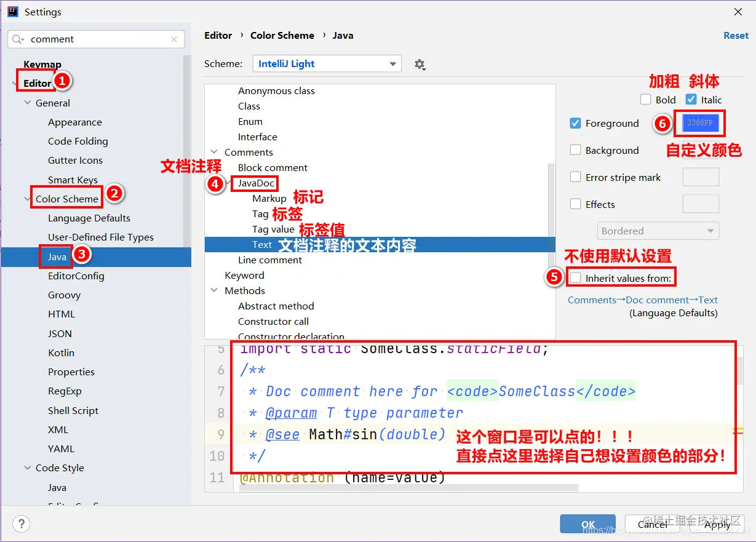Select RegExp color scheme page
This screenshot has width=756, height=542.
pos(65,391)
